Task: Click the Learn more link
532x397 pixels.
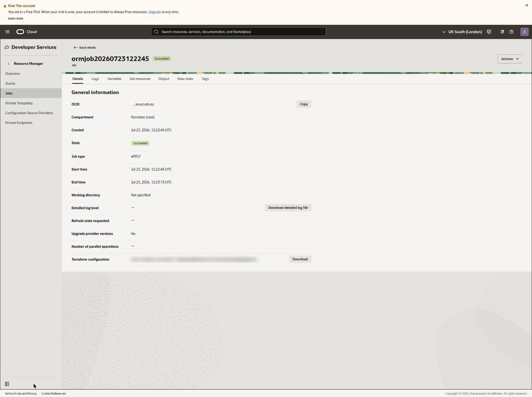Action: click(16, 19)
